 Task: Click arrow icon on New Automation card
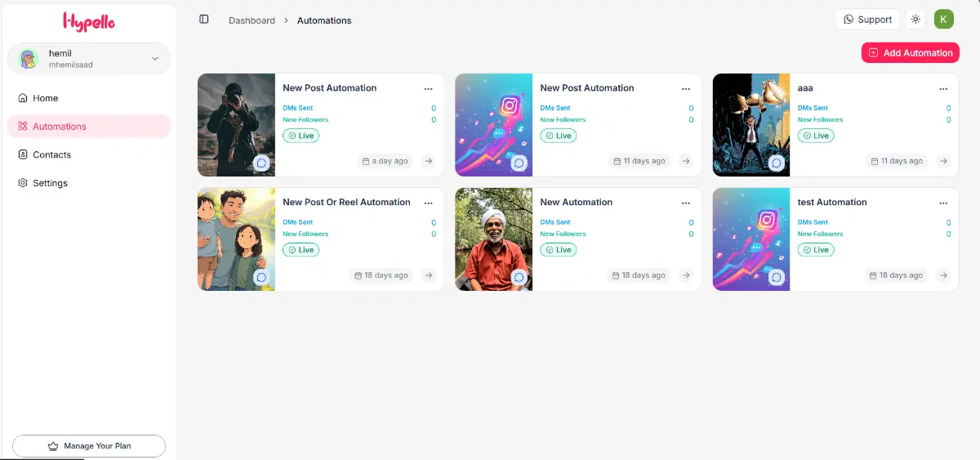[x=686, y=275]
